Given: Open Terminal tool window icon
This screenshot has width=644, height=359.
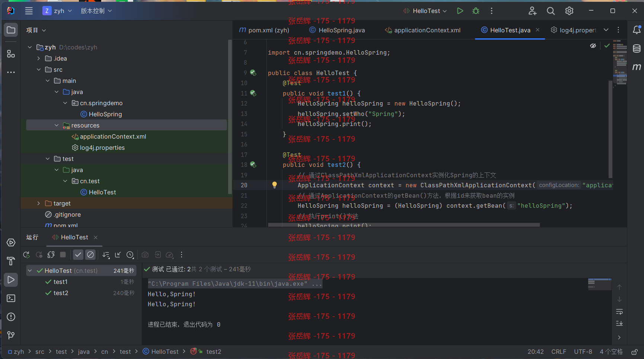Looking at the screenshot, I should [x=11, y=298].
